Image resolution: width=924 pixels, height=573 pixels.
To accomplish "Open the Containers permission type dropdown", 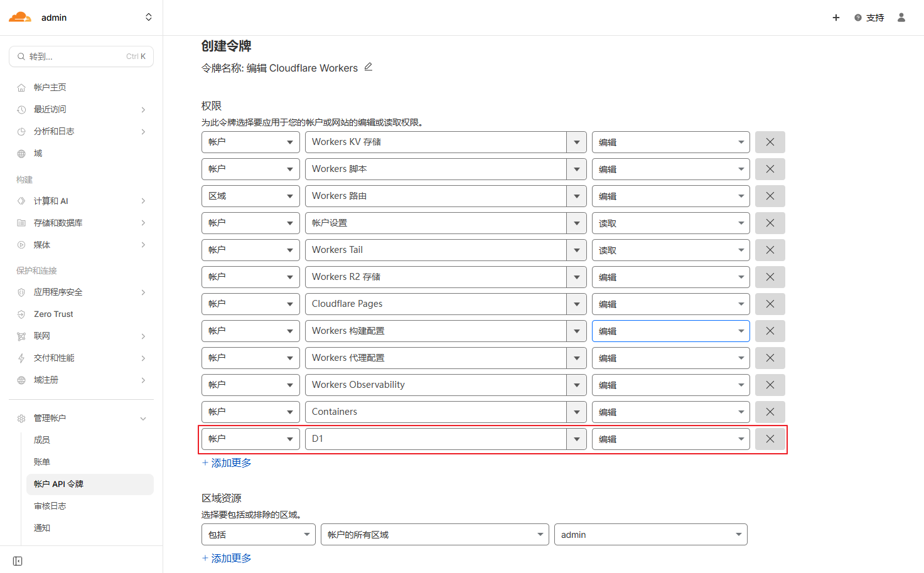I will [445, 412].
